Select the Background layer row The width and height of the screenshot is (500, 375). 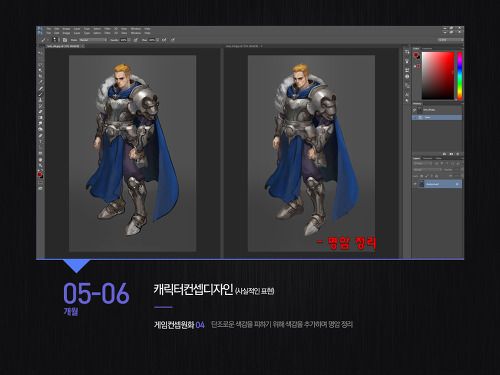(x=437, y=184)
